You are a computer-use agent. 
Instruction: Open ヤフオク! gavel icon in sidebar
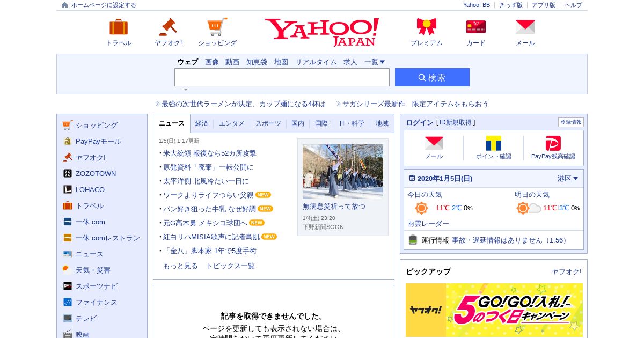click(67, 157)
